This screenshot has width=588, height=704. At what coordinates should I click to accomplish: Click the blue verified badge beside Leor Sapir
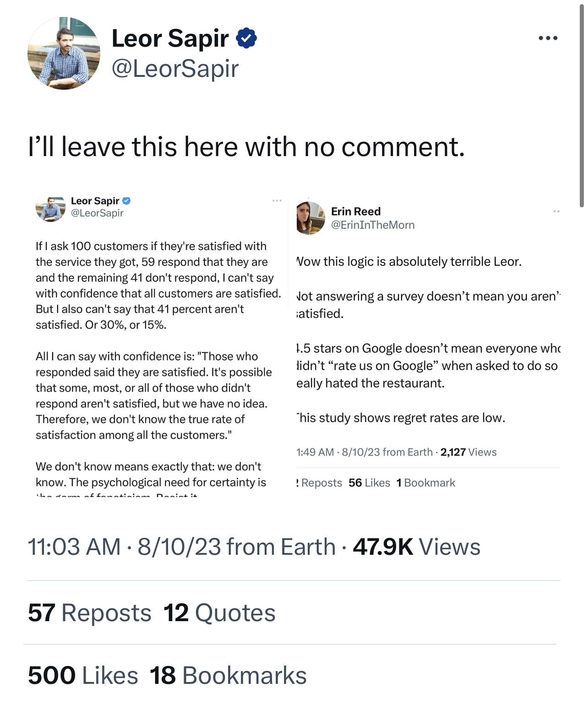246,38
